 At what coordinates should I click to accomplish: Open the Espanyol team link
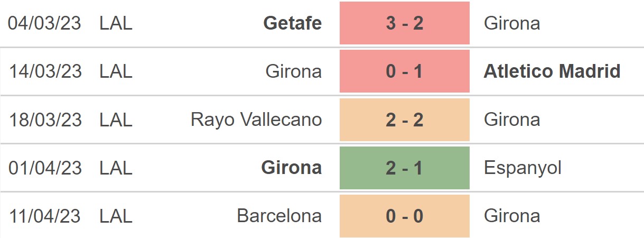tap(522, 168)
